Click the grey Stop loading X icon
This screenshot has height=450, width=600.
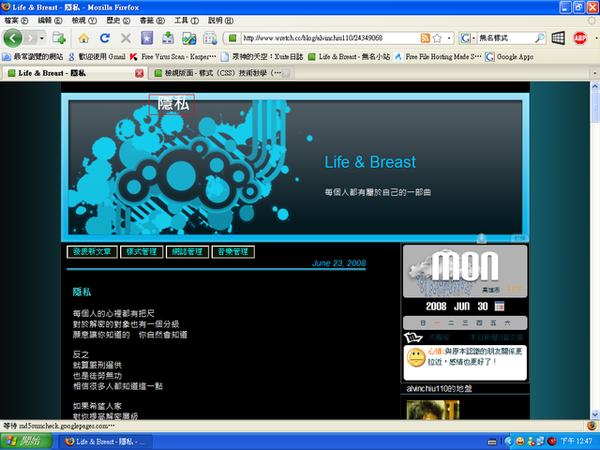click(x=126, y=38)
